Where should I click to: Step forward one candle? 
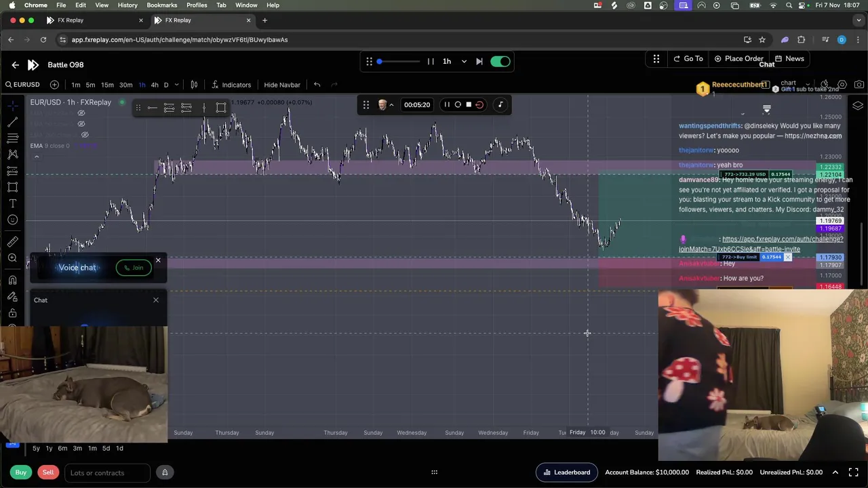pos(479,62)
